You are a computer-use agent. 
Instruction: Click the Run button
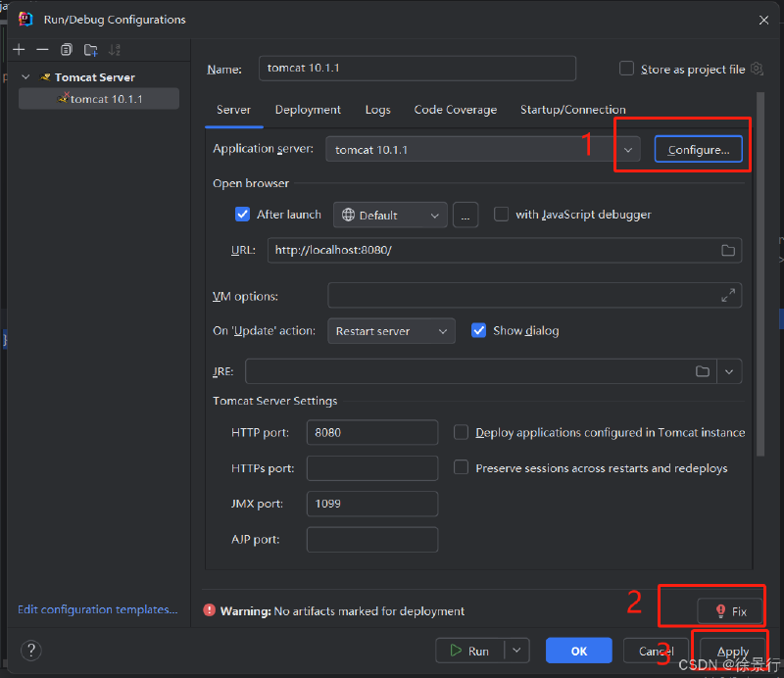470,651
